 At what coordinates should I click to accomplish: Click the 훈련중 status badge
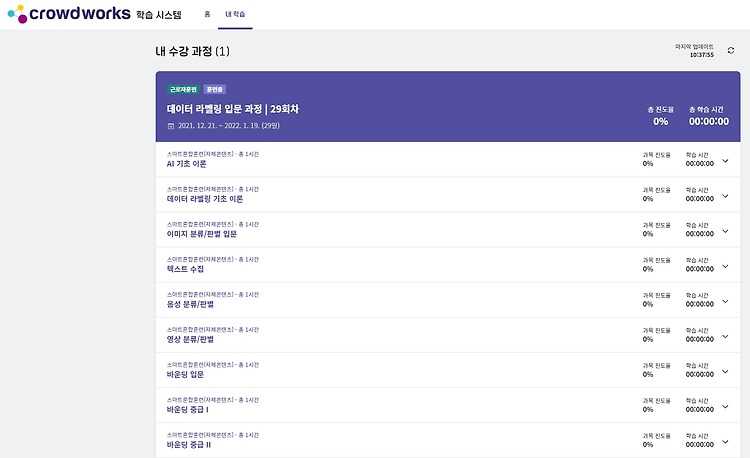pos(215,89)
